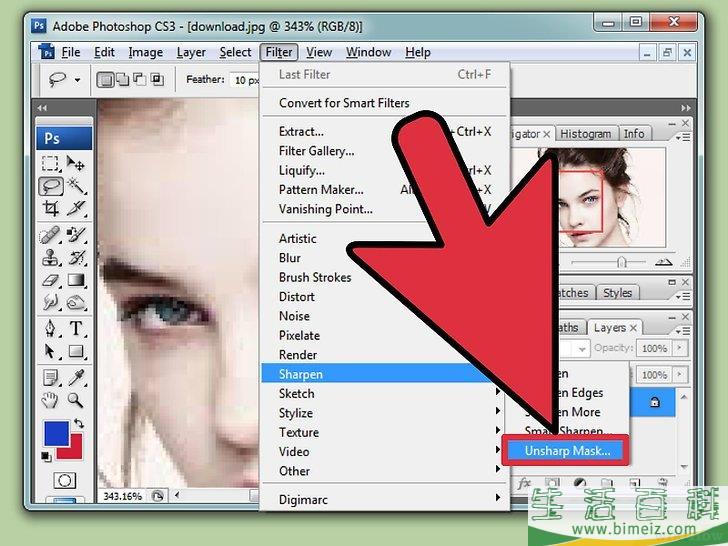The width and height of the screenshot is (728, 546).
Task: Click the zoom percentage field 343.16%
Action: [x=122, y=496]
